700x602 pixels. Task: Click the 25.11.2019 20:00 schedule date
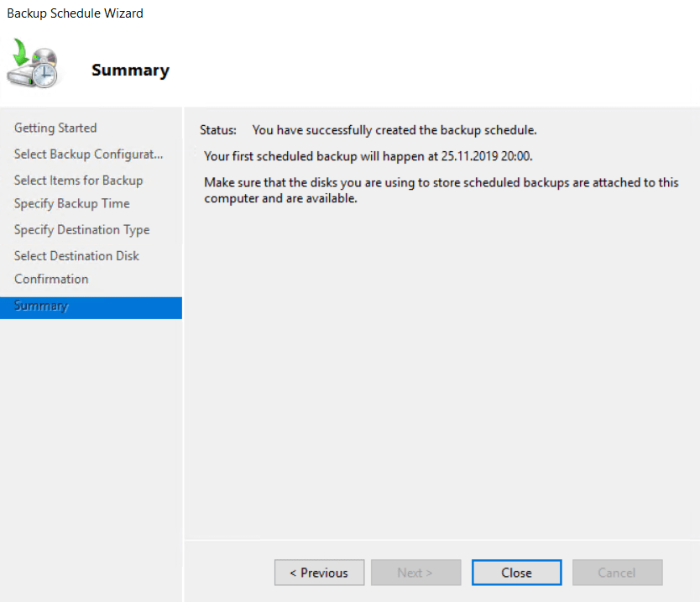[x=487, y=156]
